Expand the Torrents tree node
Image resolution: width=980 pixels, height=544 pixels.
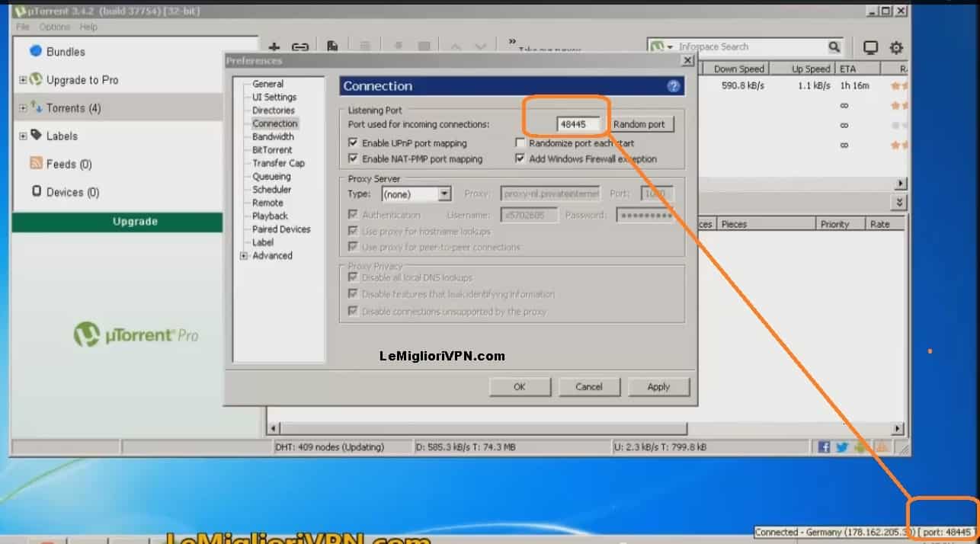23,108
